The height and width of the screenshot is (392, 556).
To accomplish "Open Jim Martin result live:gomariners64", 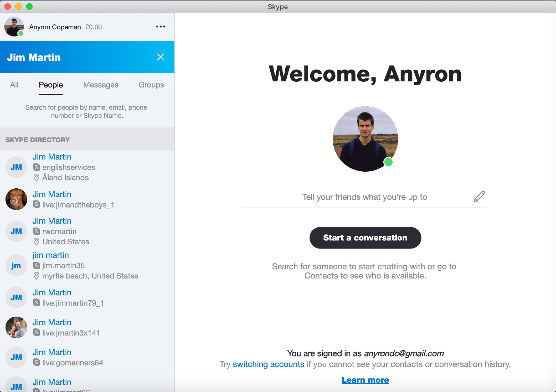I will click(87, 357).
